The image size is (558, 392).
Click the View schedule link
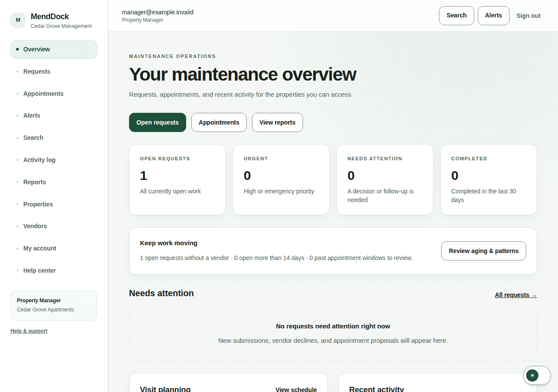tap(296, 389)
